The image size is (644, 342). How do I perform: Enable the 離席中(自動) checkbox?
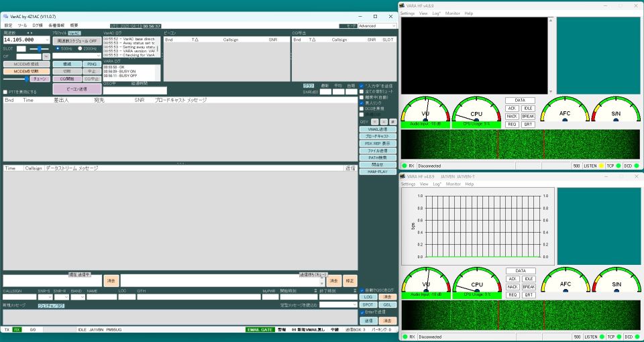pyautogui.click(x=362, y=97)
